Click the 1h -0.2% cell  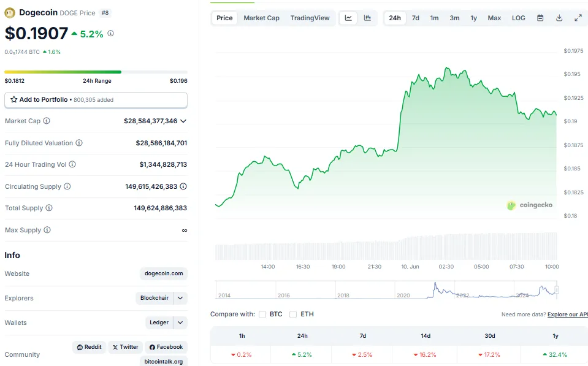241,354
